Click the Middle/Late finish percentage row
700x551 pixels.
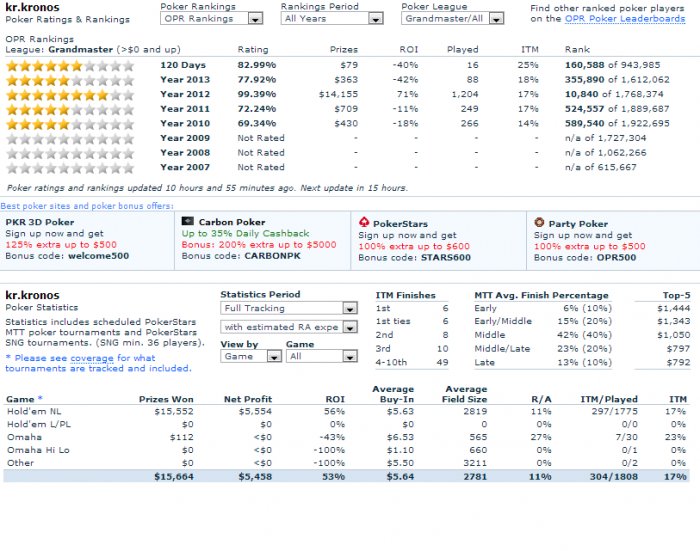pos(543,348)
